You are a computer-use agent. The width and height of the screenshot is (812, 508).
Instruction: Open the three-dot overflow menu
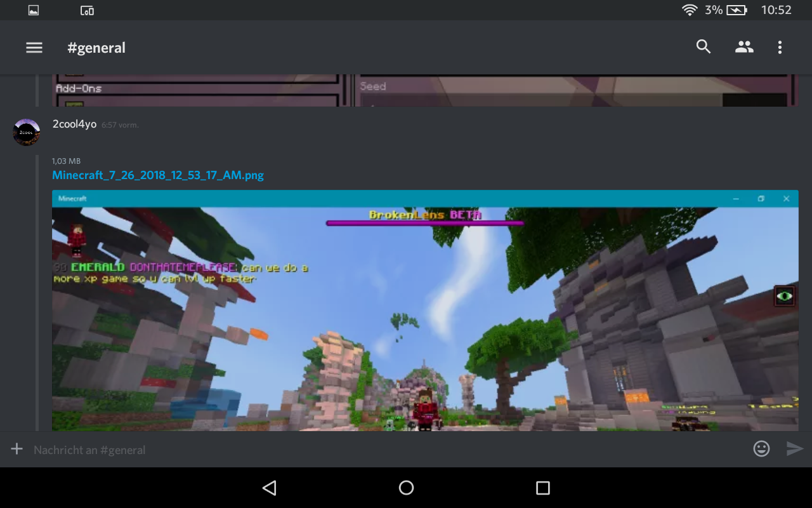point(780,47)
